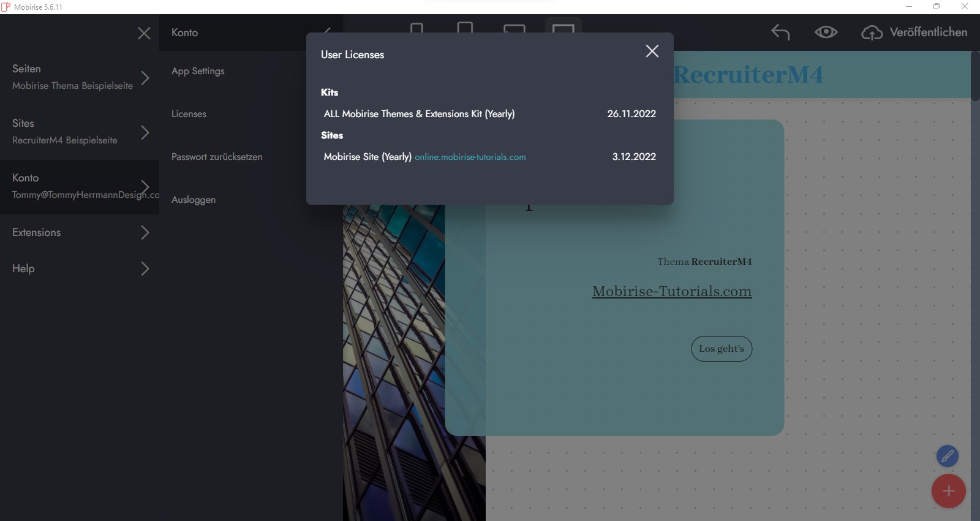Restore down the Mobirise window
The image size is (980, 521).
pos(937,7)
